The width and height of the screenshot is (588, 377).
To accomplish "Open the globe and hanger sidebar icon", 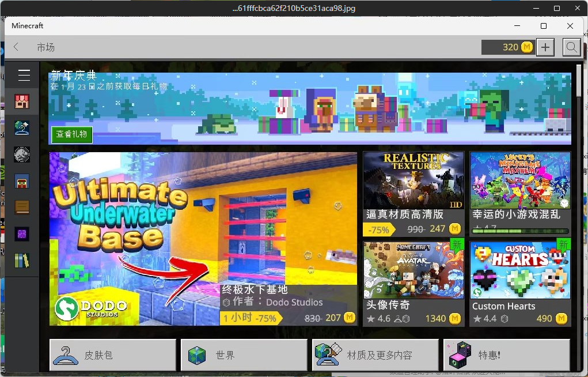I will [x=22, y=128].
